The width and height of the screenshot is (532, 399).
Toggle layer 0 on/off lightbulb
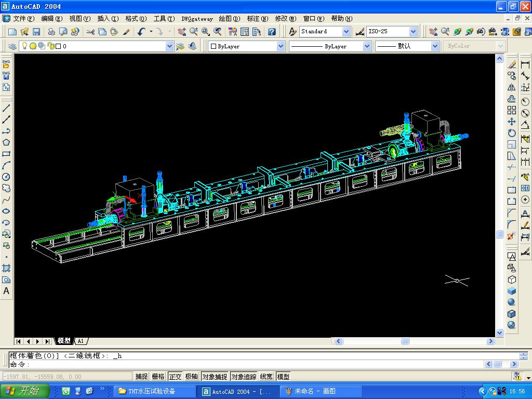click(x=24, y=46)
